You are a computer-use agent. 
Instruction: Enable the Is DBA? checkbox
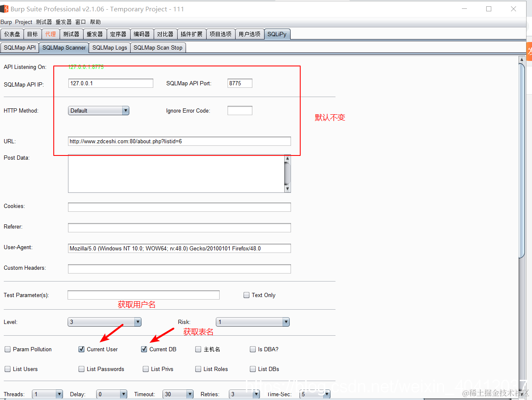coord(253,349)
